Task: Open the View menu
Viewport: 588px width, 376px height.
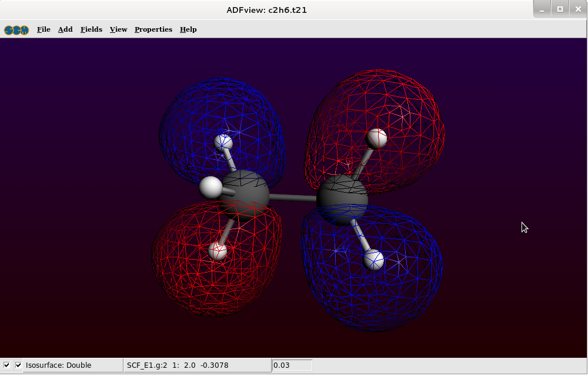Action: (x=118, y=29)
